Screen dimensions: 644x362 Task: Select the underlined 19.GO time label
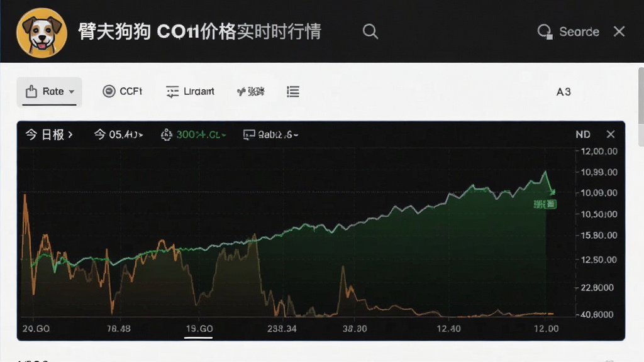tap(199, 329)
